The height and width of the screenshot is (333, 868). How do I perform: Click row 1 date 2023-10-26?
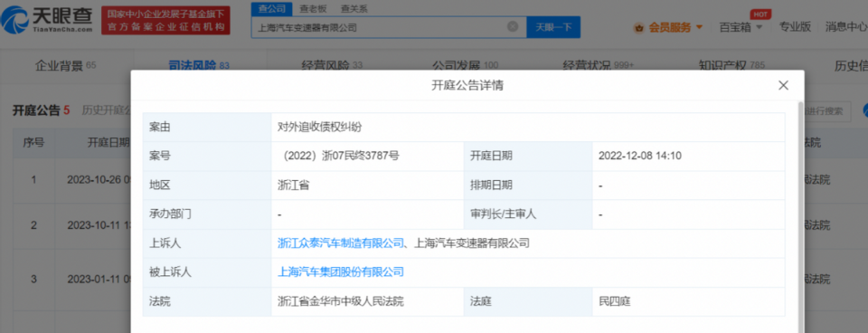click(99, 180)
